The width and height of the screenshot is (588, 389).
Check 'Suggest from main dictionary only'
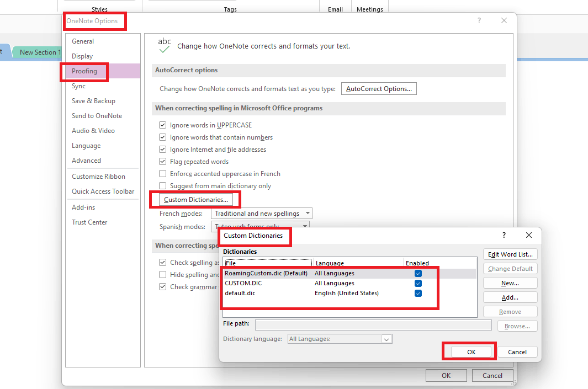point(163,186)
